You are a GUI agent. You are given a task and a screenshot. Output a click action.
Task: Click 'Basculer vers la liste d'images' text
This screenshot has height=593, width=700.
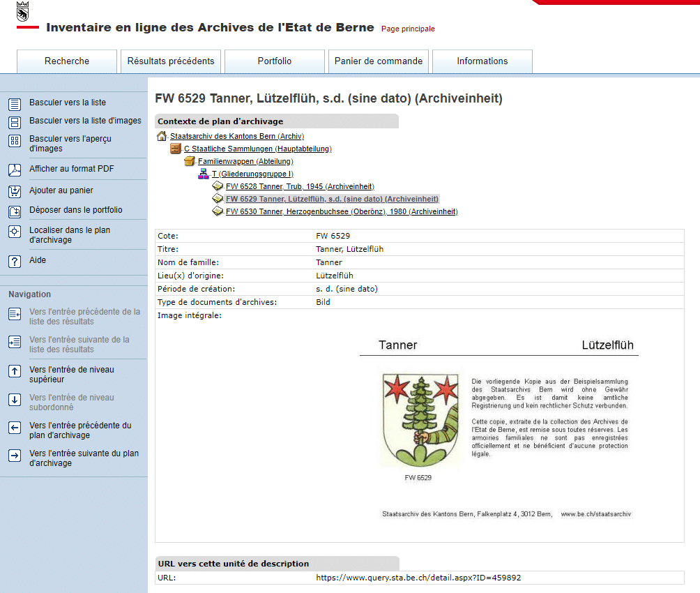pyautogui.click(x=85, y=121)
